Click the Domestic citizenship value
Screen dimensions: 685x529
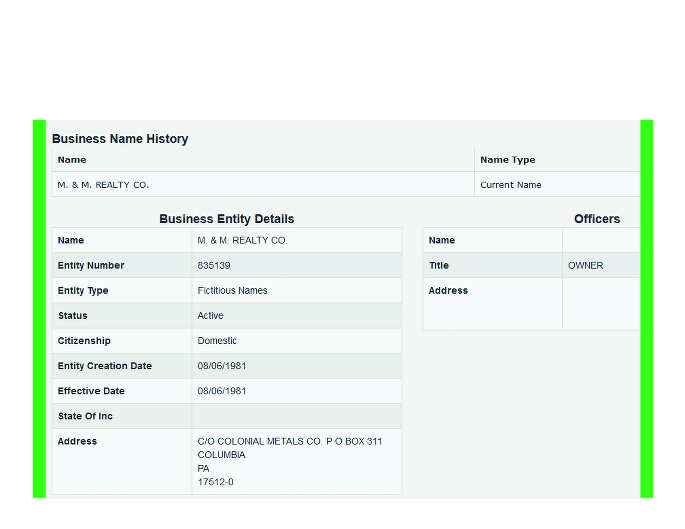click(x=217, y=341)
